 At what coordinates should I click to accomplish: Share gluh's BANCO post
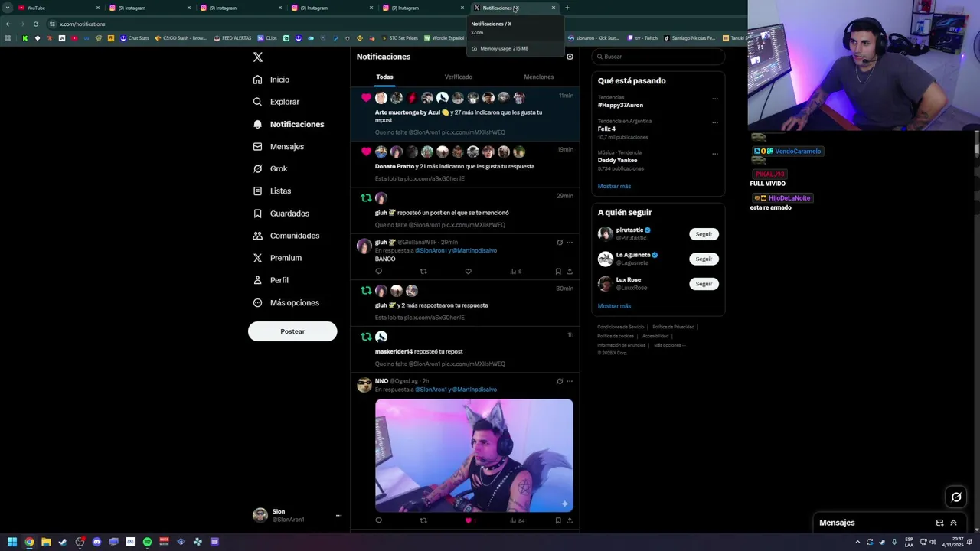570,271
